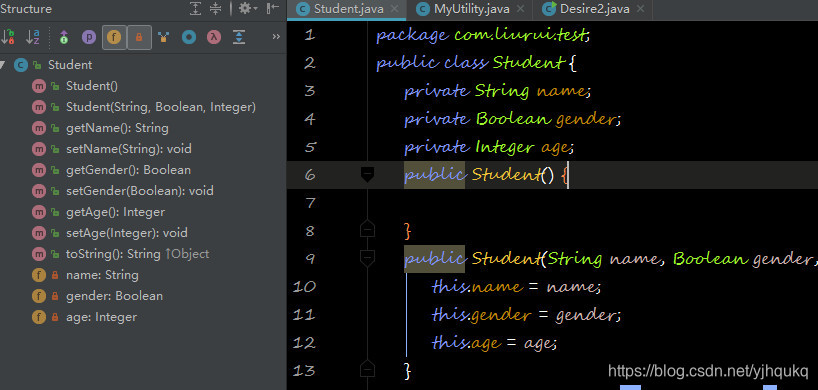Select setAge(Integer): void method
Viewport: 818px width, 390px height.
[x=127, y=233]
